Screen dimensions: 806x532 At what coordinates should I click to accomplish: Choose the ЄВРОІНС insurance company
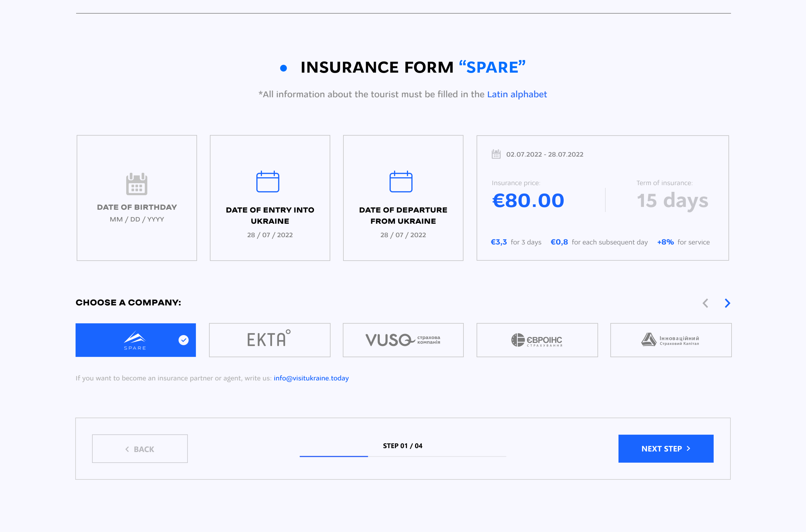(537, 340)
